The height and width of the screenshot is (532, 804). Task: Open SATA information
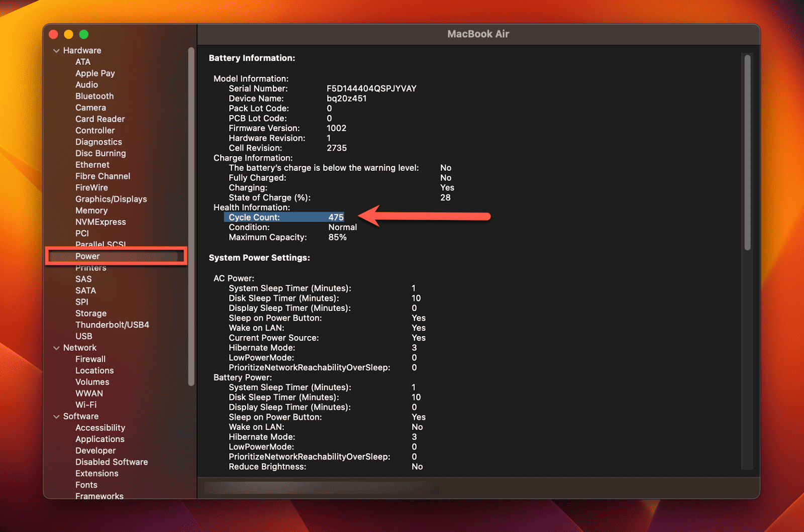[x=85, y=290]
